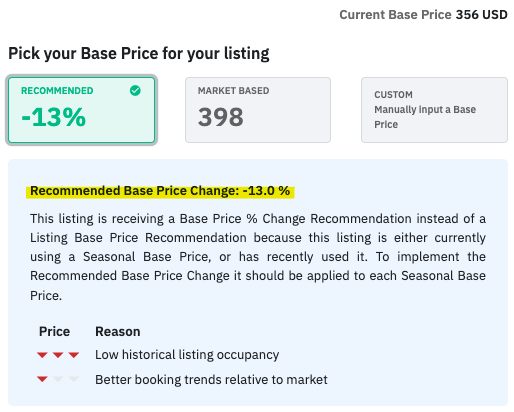Select the Market Based 398 option
This screenshot has width=514, height=412.
258,110
